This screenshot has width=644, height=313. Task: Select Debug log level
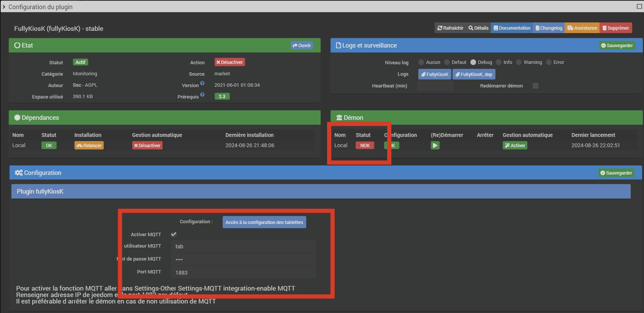click(x=473, y=62)
